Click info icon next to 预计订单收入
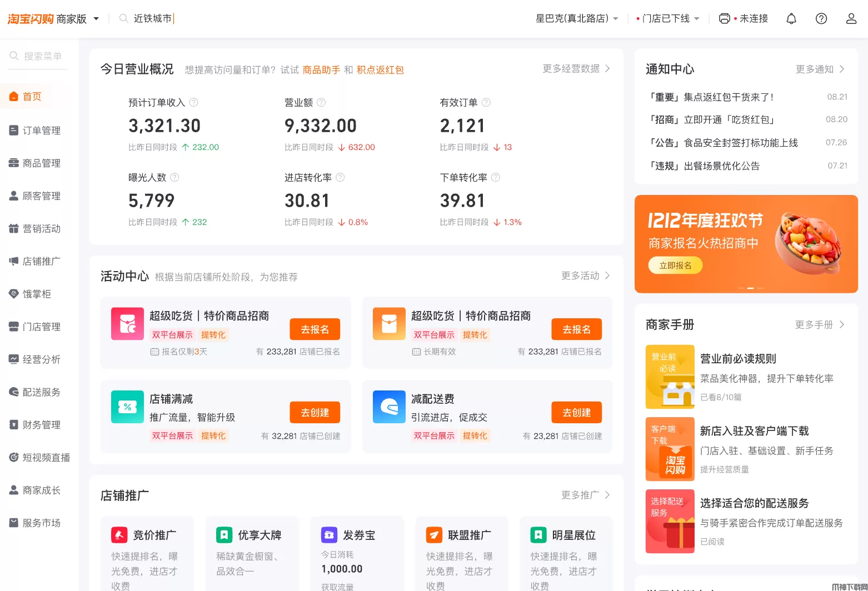This screenshot has width=868, height=591. coord(194,103)
